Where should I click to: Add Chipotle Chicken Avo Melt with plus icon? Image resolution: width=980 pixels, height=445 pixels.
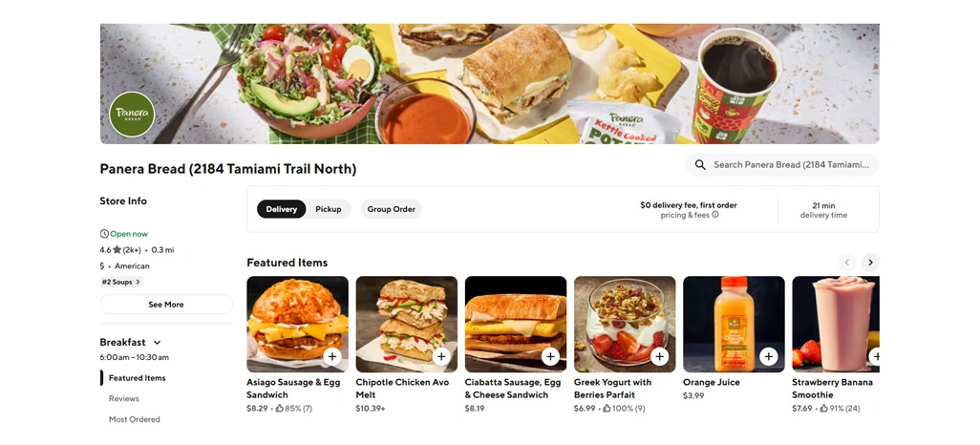tap(441, 356)
